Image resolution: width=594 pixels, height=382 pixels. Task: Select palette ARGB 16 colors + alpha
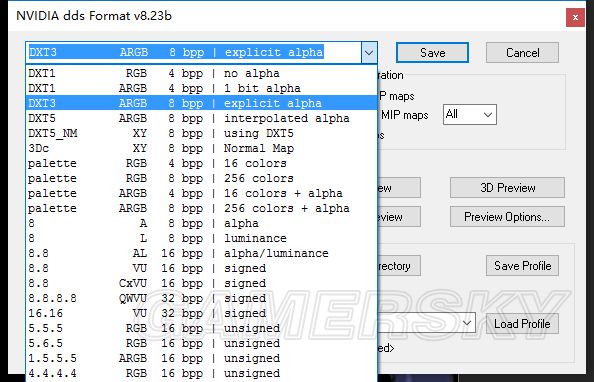pyautogui.click(x=202, y=193)
